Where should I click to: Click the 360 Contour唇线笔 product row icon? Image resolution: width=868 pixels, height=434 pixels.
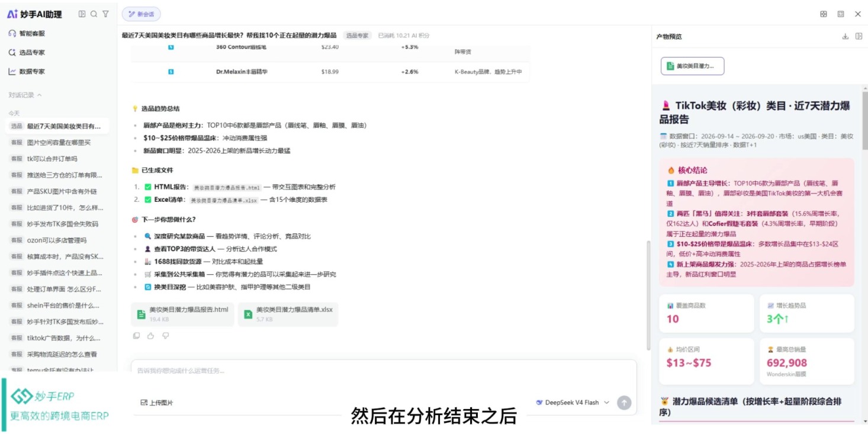171,47
